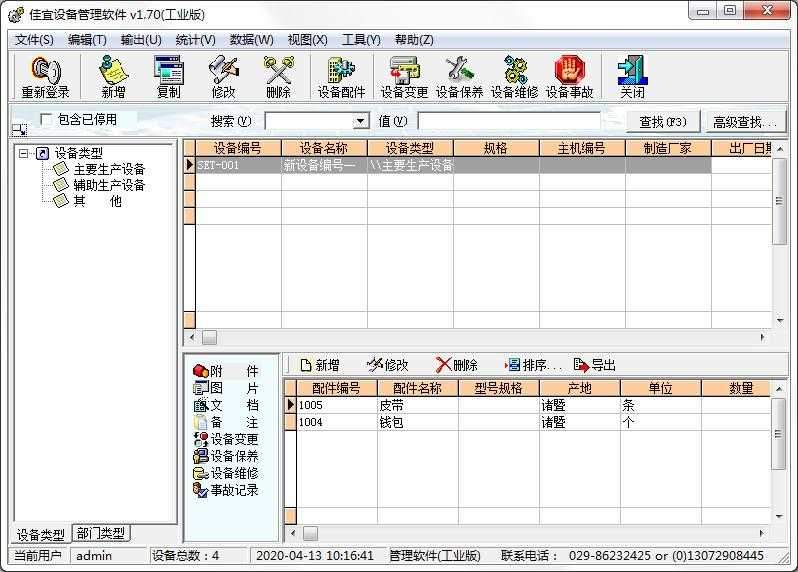Switch to the 部门类型 tab

point(101,534)
